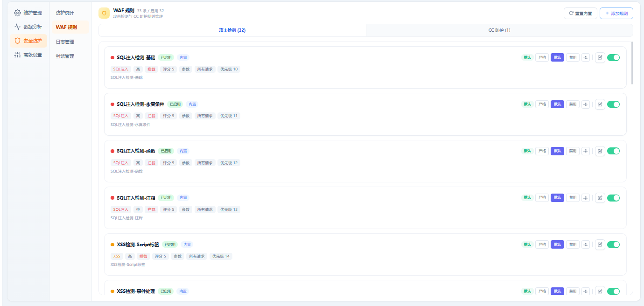The height and width of the screenshot is (306, 644).
Task: Switch to the CC 防护 (1) tab
Action: click(x=499, y=30)
